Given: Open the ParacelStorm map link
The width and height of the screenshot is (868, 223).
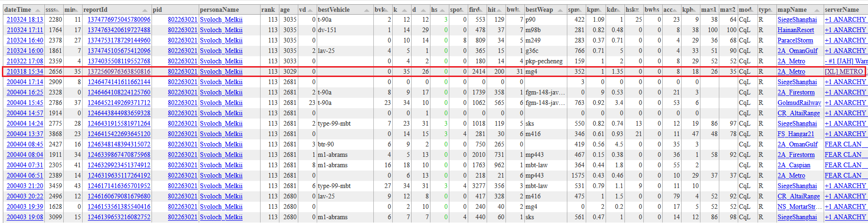Looking at the screenshot, I should pyautogui.click(x=795, y=41).
